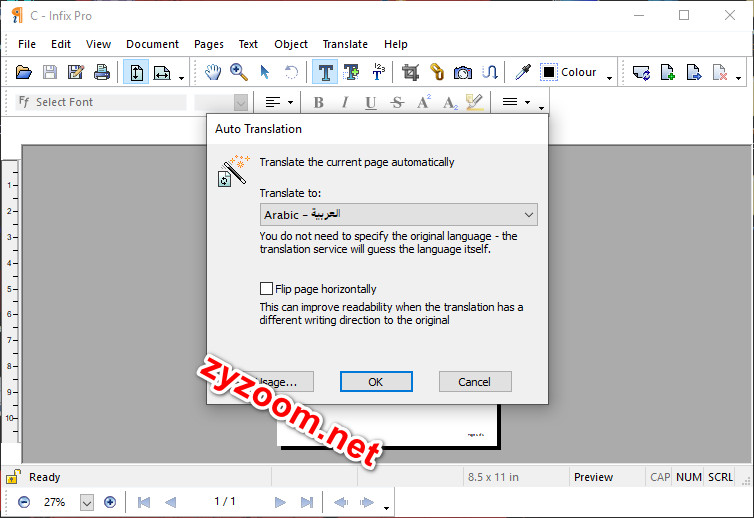The image size is (754, 518).
Task: Click the Open file folder icon
Action: [x=24, y=73]
